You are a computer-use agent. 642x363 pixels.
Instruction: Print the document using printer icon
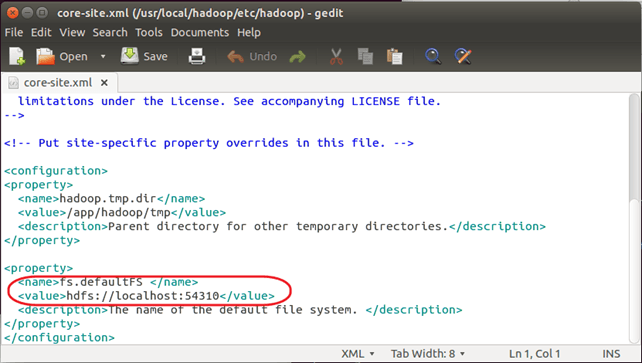(x=197, y=56)
